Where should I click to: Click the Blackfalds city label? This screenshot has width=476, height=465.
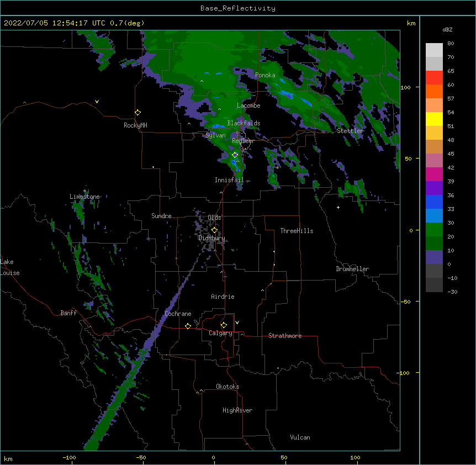[x=244, y=123]
